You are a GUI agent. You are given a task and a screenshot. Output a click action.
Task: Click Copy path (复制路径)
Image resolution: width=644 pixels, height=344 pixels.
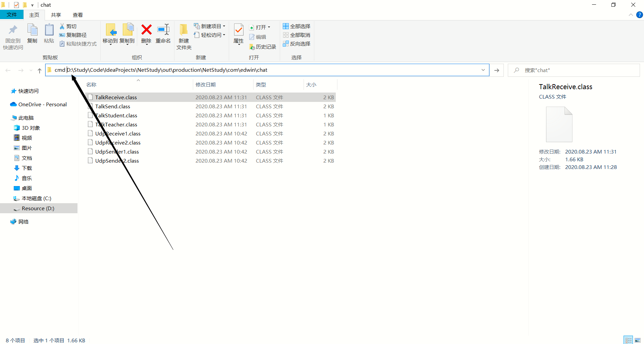tap(73, 35)
